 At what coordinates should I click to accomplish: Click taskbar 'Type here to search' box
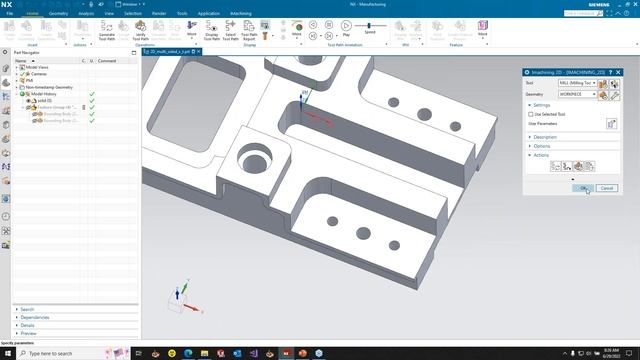[73, 353]
